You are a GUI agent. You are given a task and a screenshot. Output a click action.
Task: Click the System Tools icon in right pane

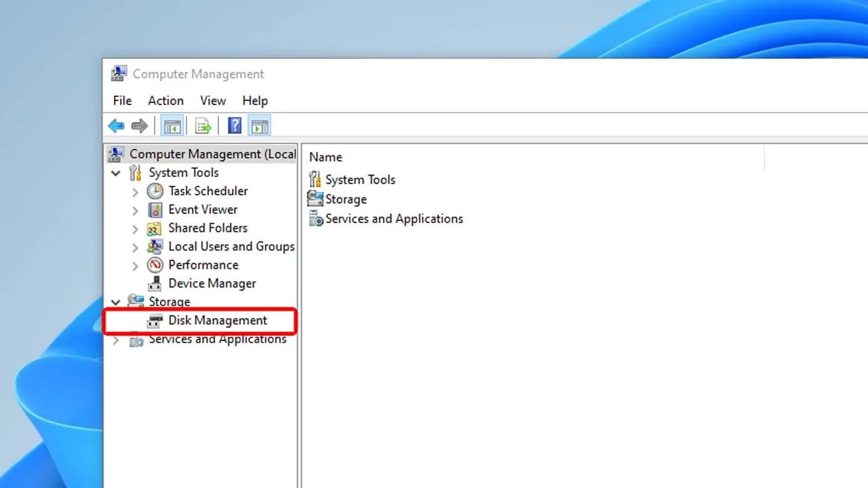tap(315, 179)
